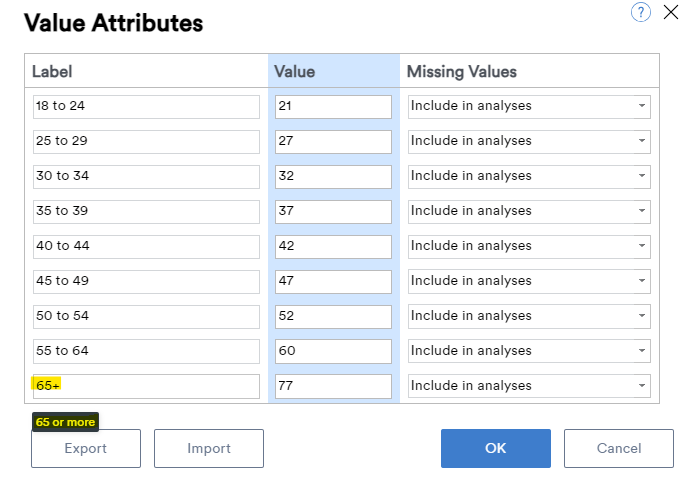Focus the value field containing 47
The height and width of the screenshot is (480, 687).
click(333, 282)
